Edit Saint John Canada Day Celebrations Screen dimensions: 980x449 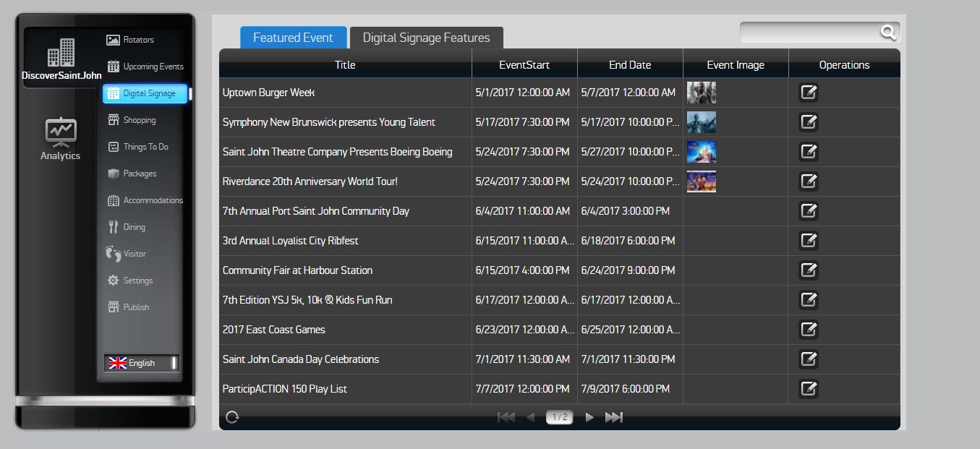(x=809, y=359)
